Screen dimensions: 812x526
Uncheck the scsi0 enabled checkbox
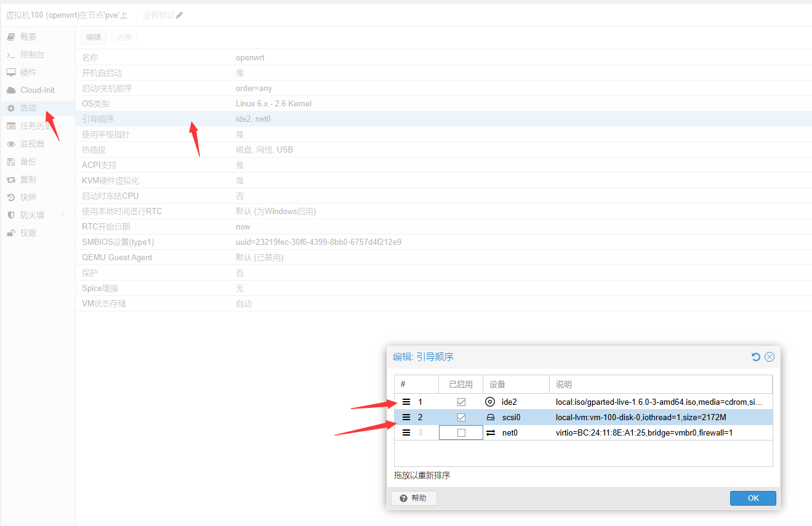461,417
